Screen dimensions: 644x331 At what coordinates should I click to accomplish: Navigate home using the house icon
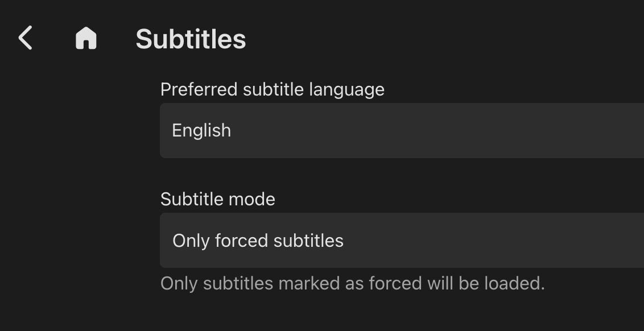coord(86,39)
